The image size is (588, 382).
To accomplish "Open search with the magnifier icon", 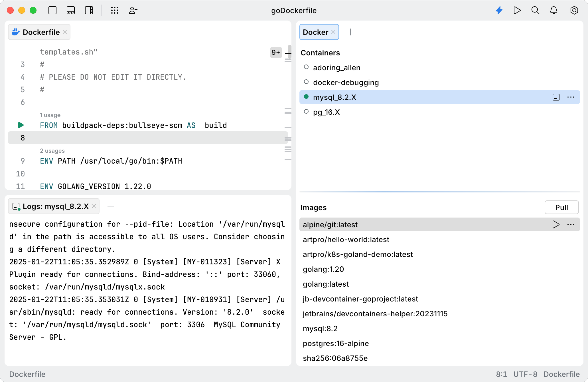I will tap(535, 11).
